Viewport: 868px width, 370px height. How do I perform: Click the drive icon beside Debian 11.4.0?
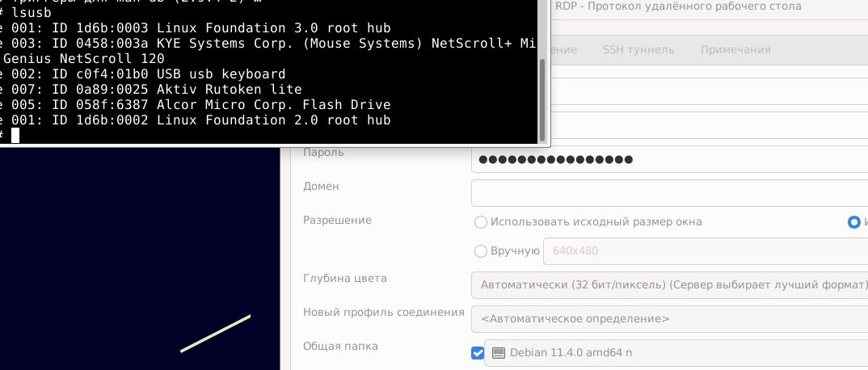499,353
